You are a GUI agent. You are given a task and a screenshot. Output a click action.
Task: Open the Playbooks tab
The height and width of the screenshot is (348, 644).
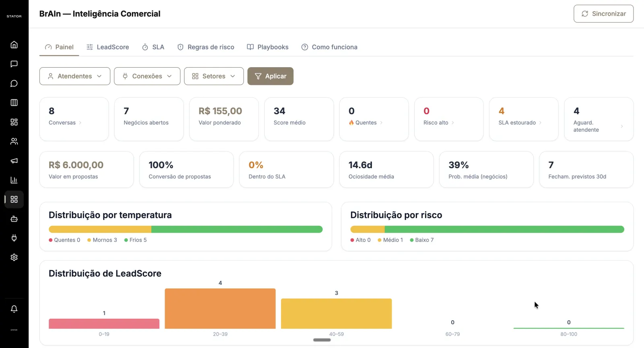[268, 47]
